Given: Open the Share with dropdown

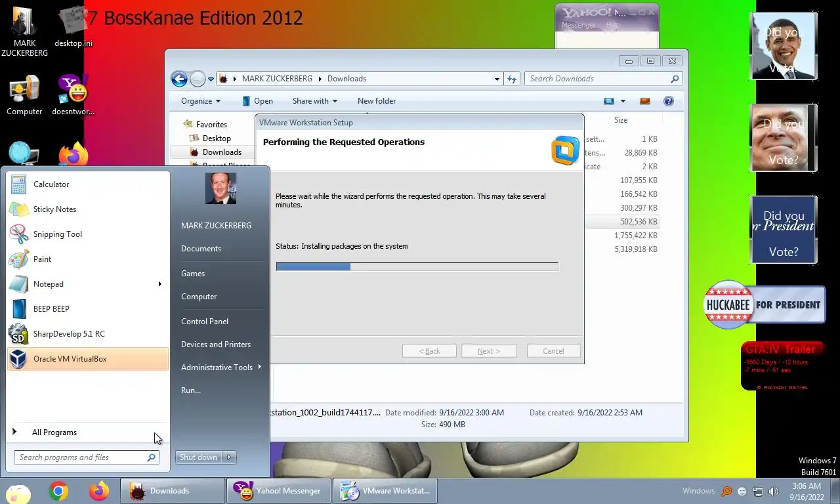Looking at the screenshot, I should point(315,101).
